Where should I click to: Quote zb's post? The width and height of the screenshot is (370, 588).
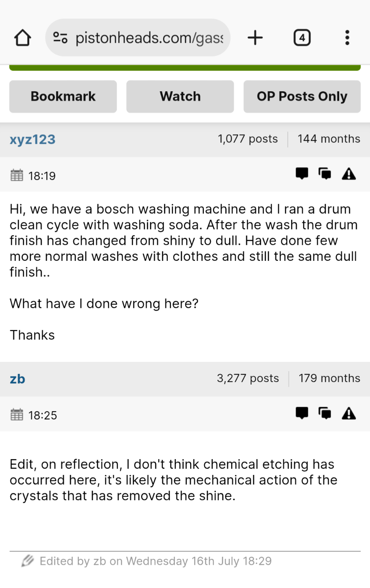325,413
